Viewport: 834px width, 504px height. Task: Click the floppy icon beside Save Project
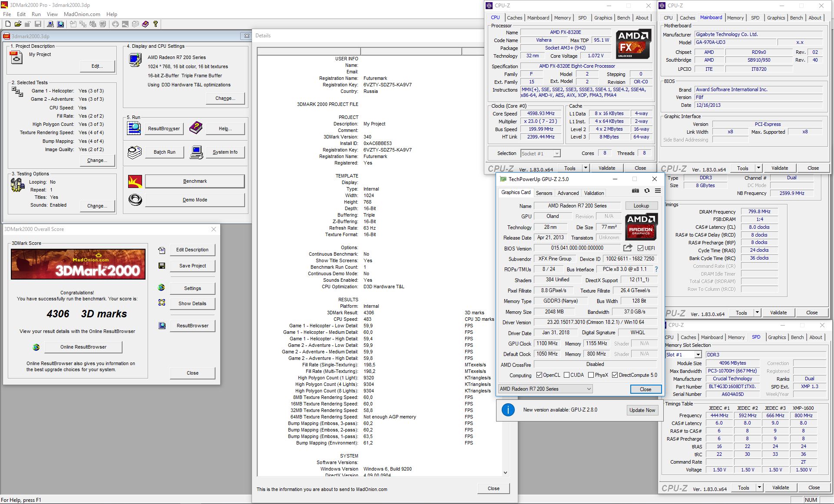click(162, 266)
